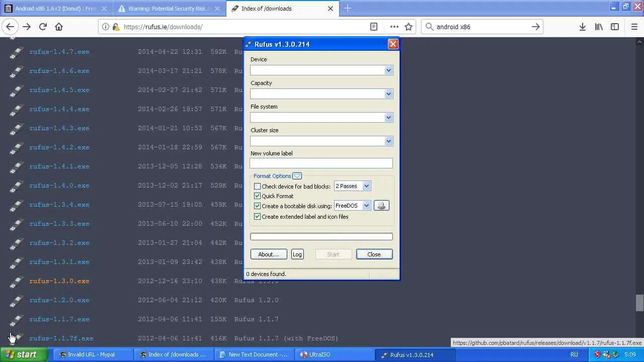The width and height of the screenshot is (644, 362).
Task: Go forward in browser history
Action: point(27,27)
